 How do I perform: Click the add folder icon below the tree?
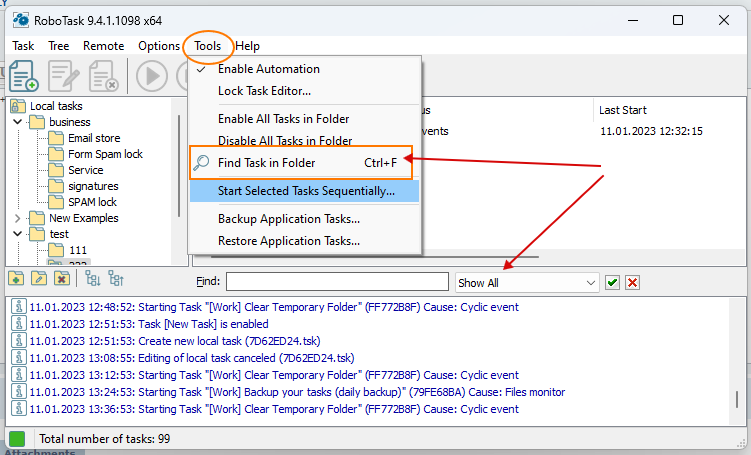point(16,278)
